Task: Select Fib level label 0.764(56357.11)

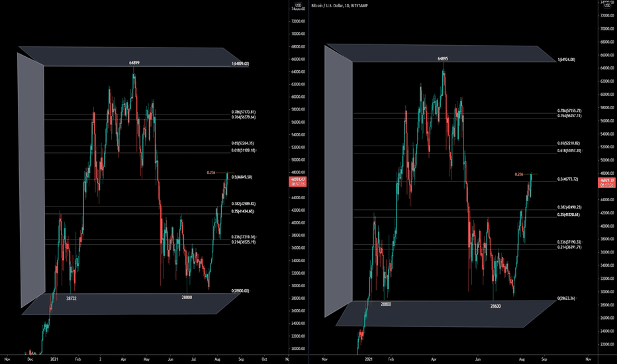Action: click(569, 116)
